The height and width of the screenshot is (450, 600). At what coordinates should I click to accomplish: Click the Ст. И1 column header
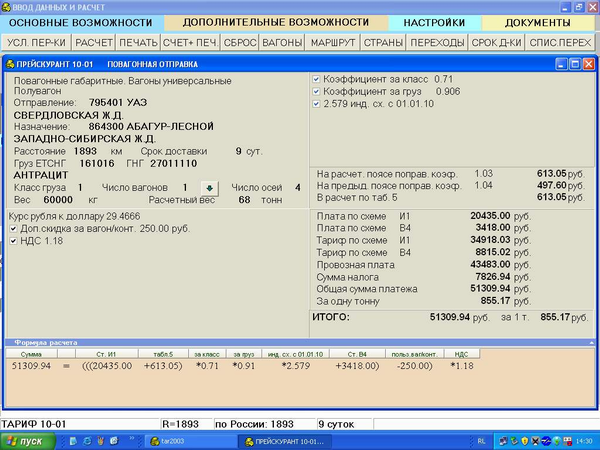point(107,354)
